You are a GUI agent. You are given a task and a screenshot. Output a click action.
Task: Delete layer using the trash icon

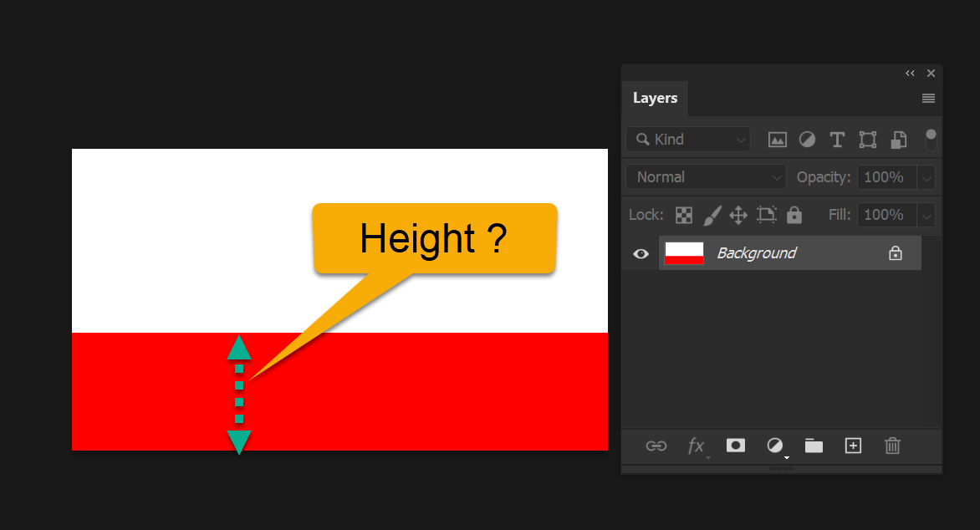pyautogui.click(x=892, y=446)
